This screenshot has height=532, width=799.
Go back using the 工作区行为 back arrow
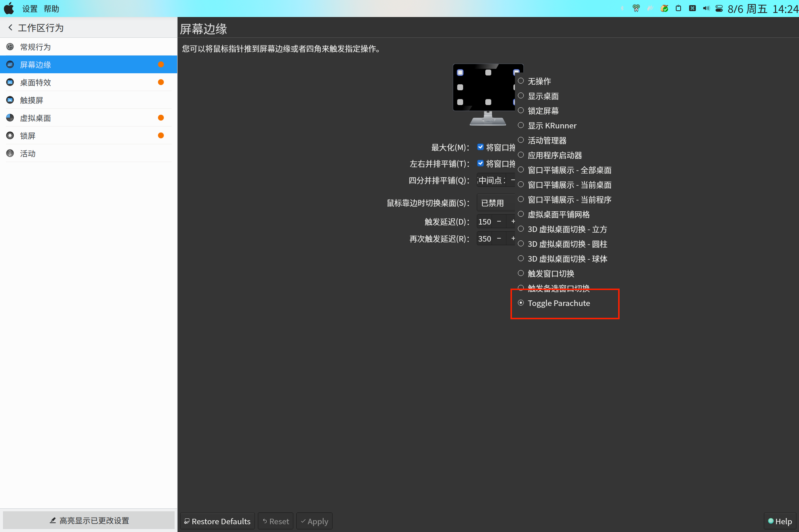point(10,27)
